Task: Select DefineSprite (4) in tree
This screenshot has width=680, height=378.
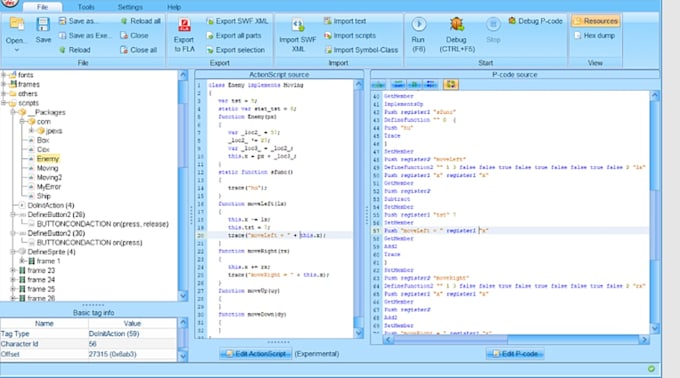Action: 51,252
